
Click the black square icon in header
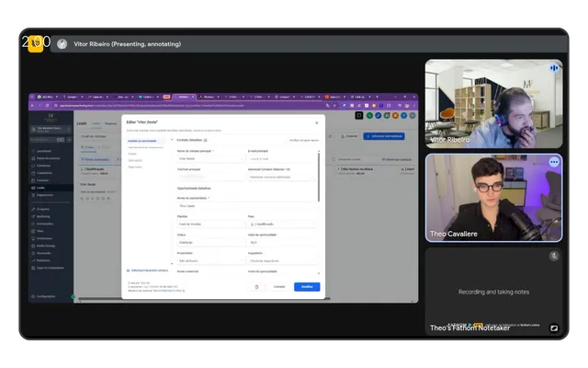pos(359,116)
